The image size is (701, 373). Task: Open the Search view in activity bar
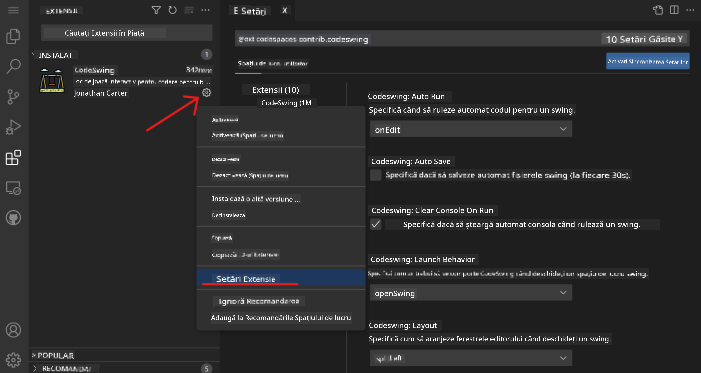13,67
